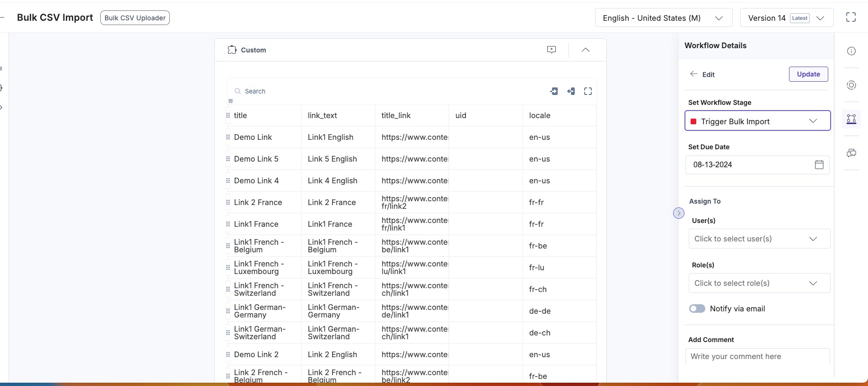Click the "fr-ch" locale cell
The height and width of the screenshot is (386, 868).
click(x=560, y=289)
